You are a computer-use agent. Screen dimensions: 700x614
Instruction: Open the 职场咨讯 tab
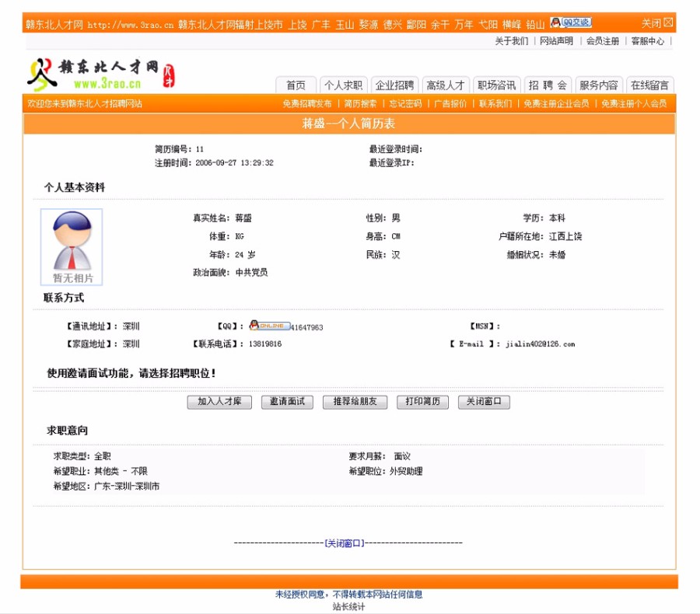click(x=496, y=86)
